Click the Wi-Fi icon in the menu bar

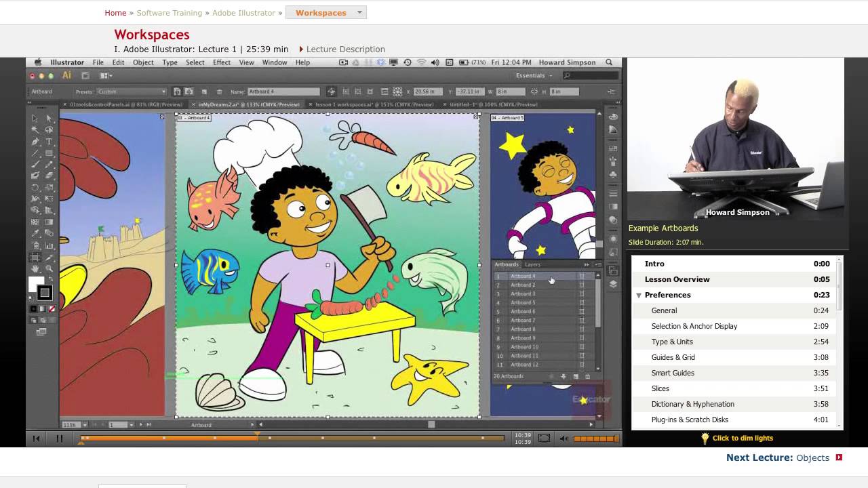(x=421, y=62)
